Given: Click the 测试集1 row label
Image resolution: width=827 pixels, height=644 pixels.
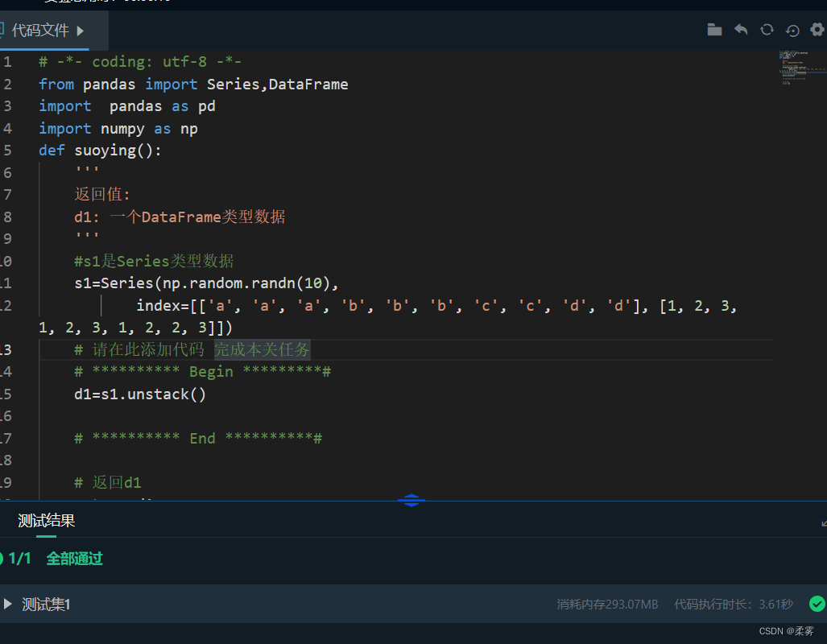Looking at the screenshot, I should click(46, 605).
